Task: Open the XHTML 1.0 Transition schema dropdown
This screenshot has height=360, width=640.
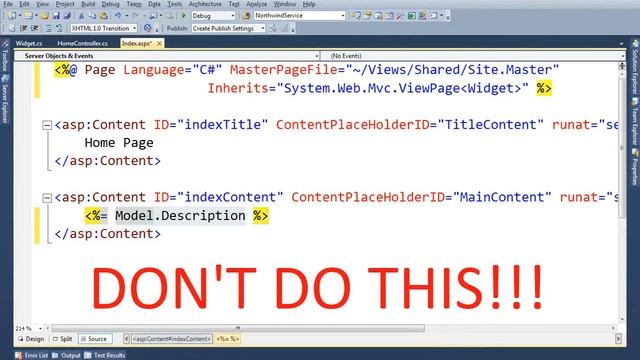Action: pos(104,28)
